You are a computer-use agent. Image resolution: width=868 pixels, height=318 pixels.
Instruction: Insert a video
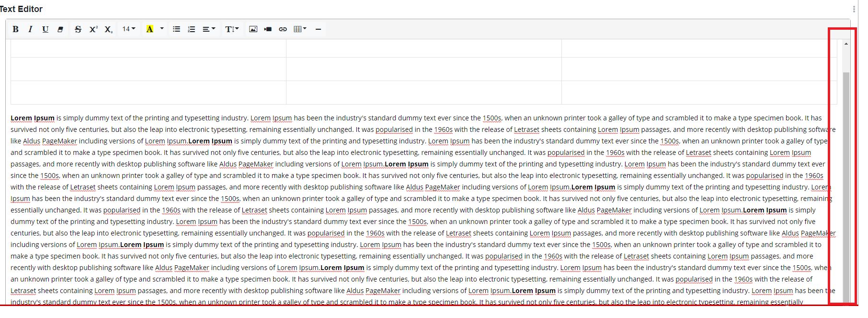pos(268,29)
